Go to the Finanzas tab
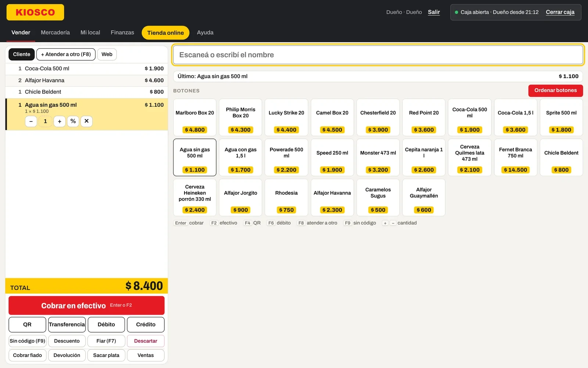 pos(122,32)
